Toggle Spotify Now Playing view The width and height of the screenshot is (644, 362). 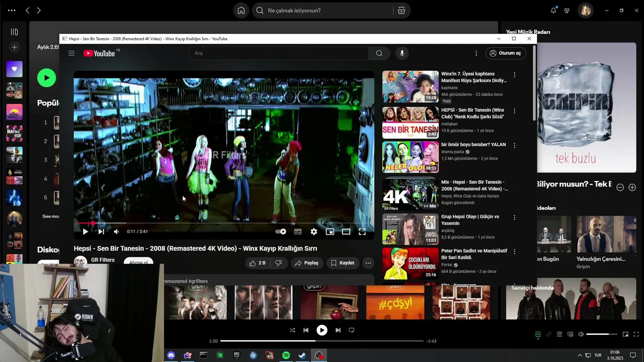click(x=538, y=334)
